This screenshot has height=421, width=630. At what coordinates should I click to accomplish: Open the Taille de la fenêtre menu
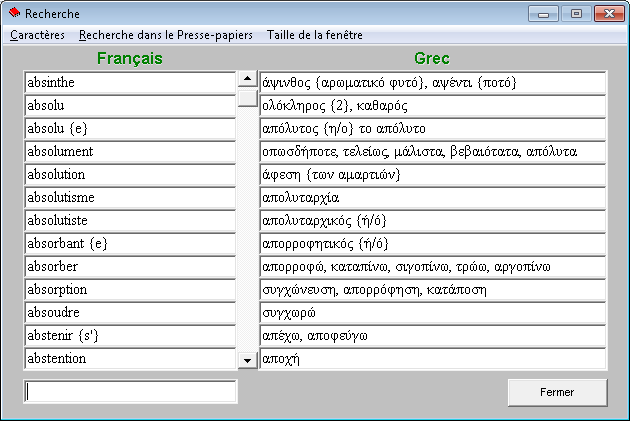(x=315, y=35)
